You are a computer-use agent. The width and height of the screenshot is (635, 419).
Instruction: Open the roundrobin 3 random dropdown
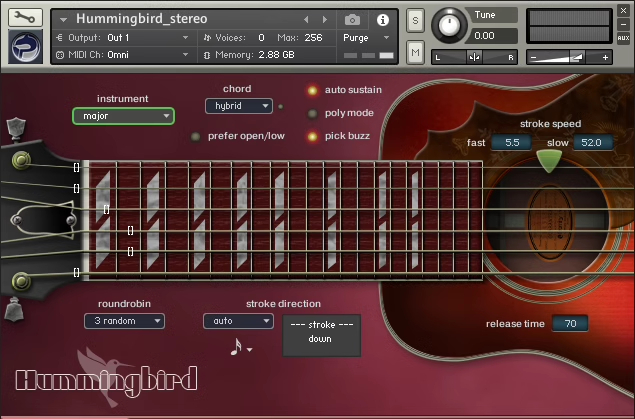(124, 321)
